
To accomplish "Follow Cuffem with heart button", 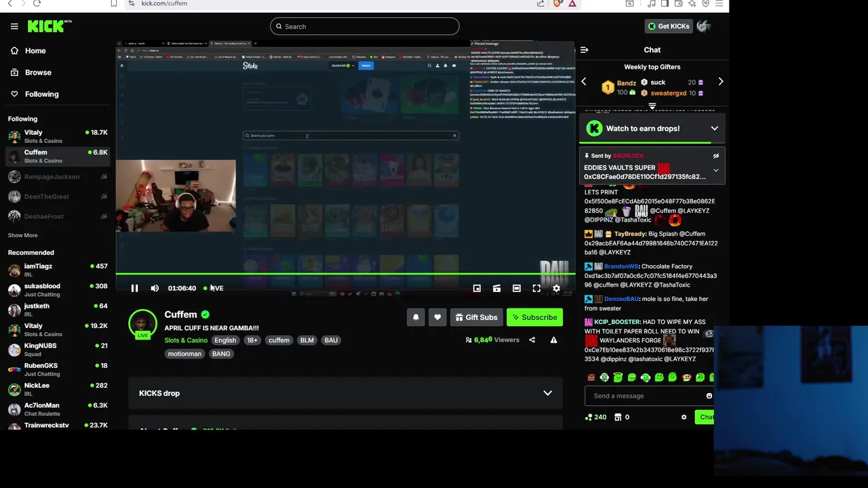I will 437,317.
